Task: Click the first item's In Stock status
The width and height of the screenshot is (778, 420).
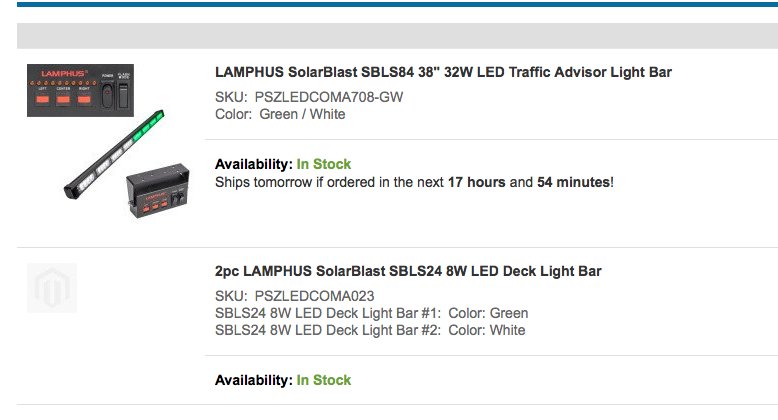Action: point(324,164)
